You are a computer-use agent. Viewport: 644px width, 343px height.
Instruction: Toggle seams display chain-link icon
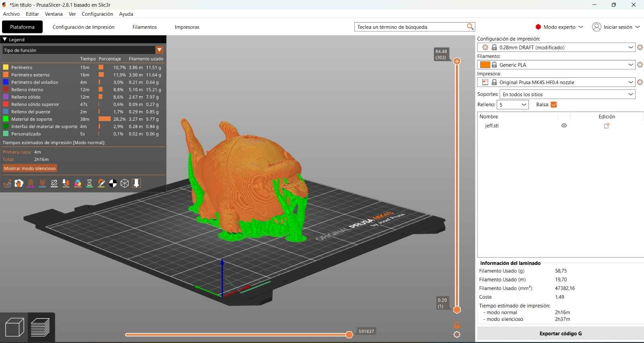(x=54, y=184)
